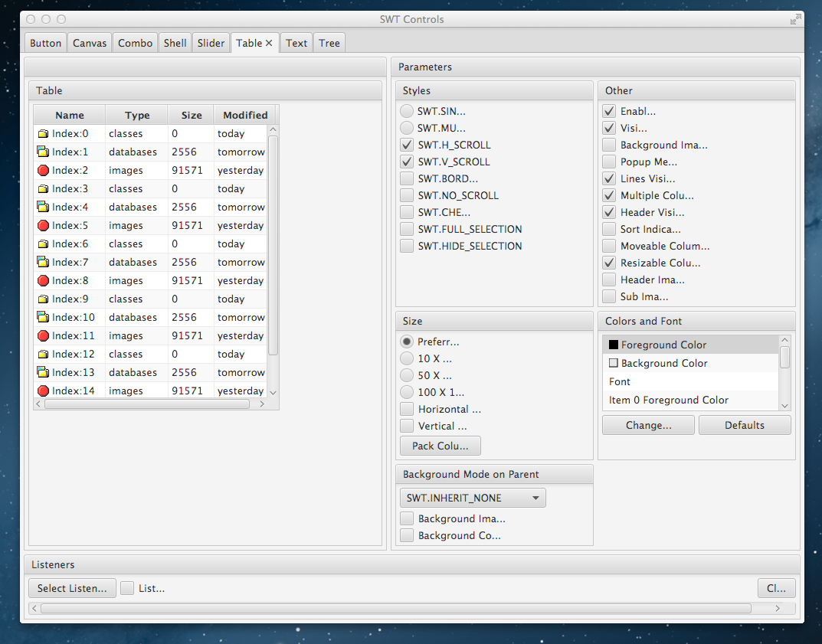Click the folder icon beside Index:9
This screenshot has height=644, width=822.
(x=43, y=299)
